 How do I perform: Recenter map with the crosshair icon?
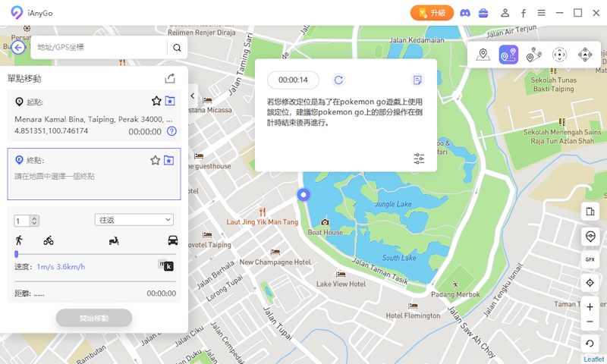click(x=590, y=283)
